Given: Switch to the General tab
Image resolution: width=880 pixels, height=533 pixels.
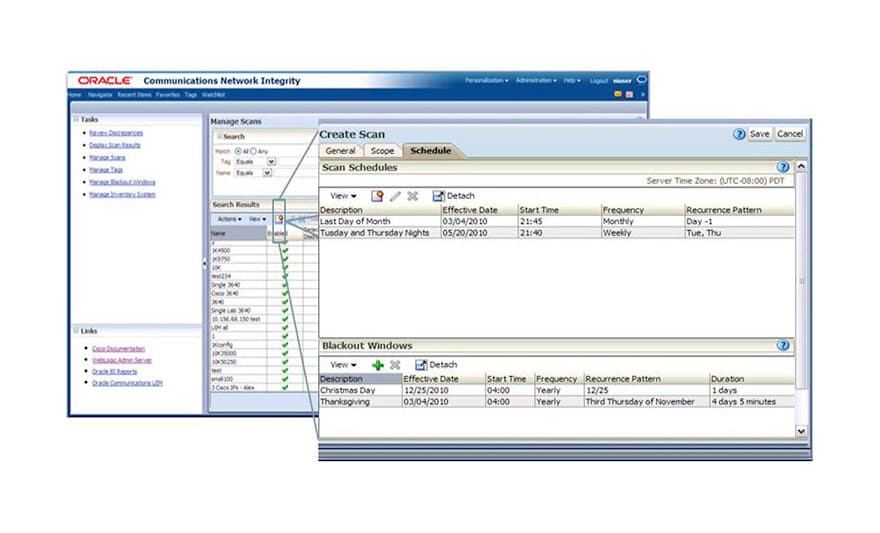Looking at the screenshot, I should click(x=340, y=151).
